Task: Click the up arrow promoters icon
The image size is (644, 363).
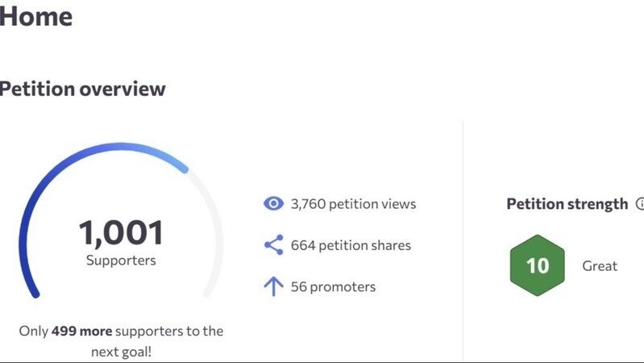Action: 274,286
